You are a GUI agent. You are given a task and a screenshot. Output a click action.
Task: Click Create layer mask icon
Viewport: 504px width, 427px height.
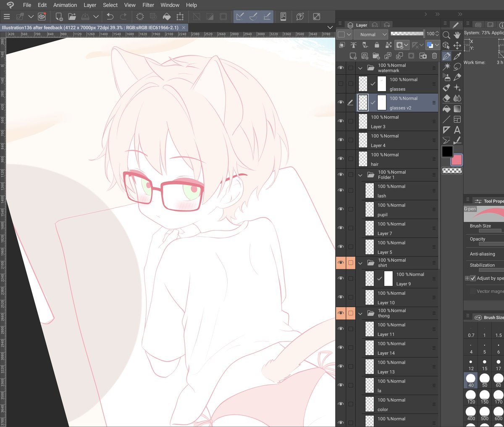coord(411,55)
